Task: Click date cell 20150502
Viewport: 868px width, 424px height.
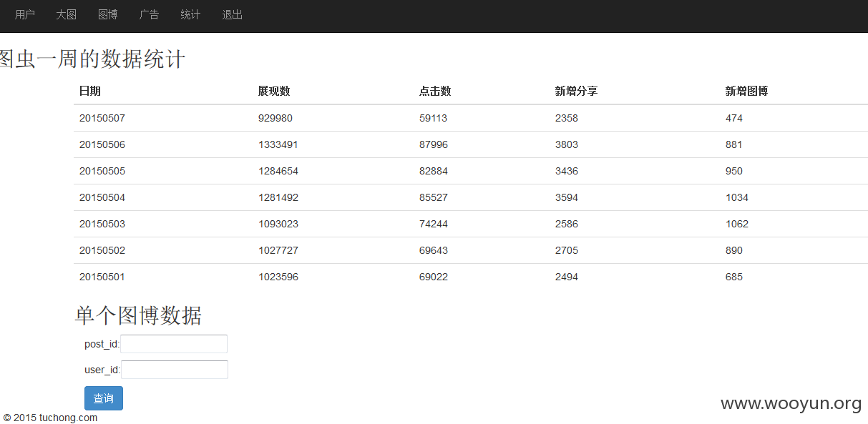Action: pyautogui.click(x=102, y=250)
